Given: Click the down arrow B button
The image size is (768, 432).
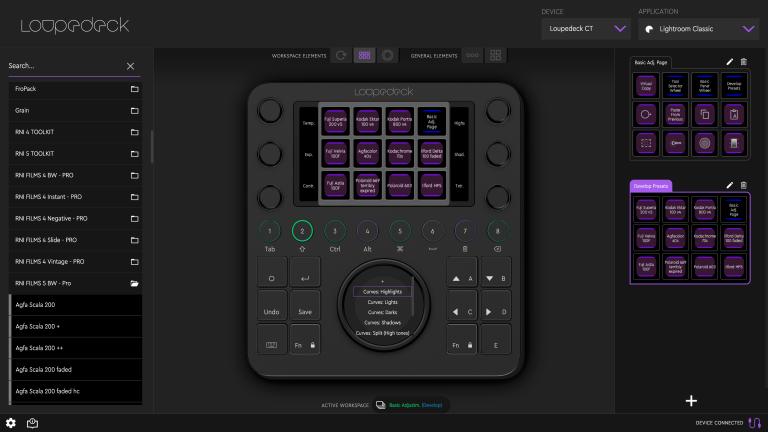Looking at the screenshot, I should point(496,272).
